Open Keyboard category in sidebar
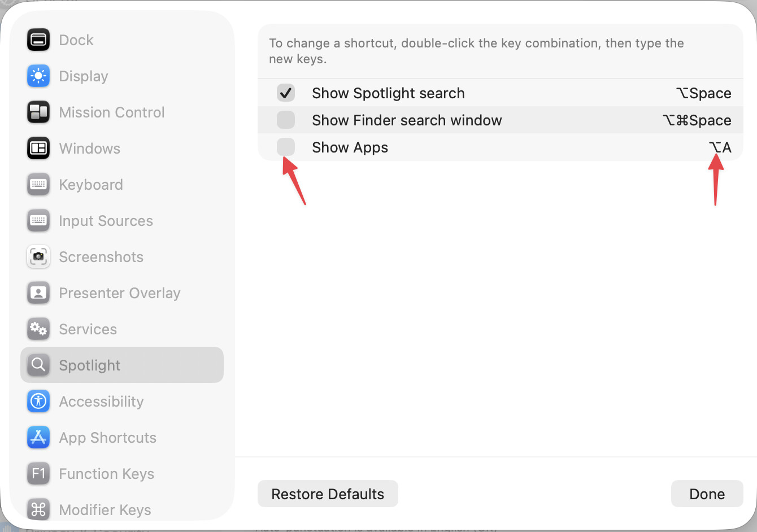 coord(90,185)
